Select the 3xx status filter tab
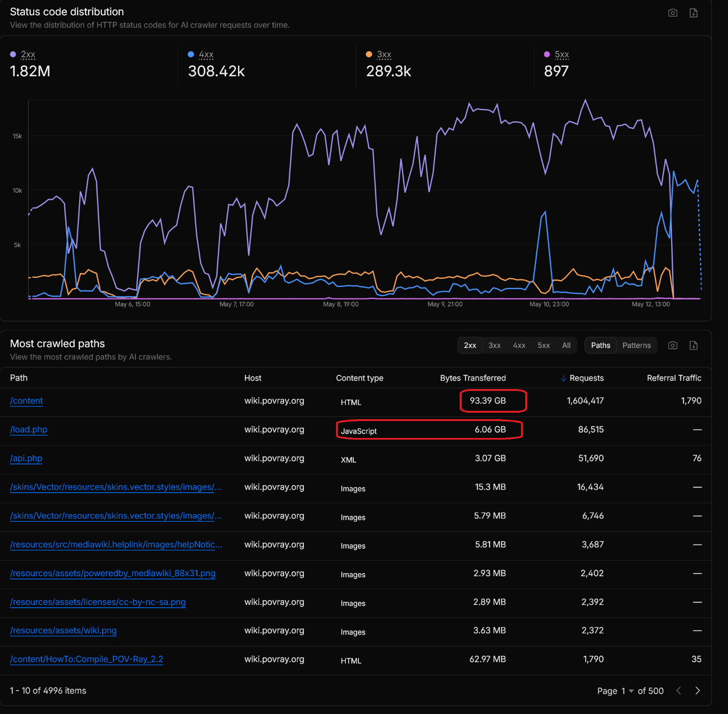The width and height of the screenshot is (728, 714). click(494, 345)
